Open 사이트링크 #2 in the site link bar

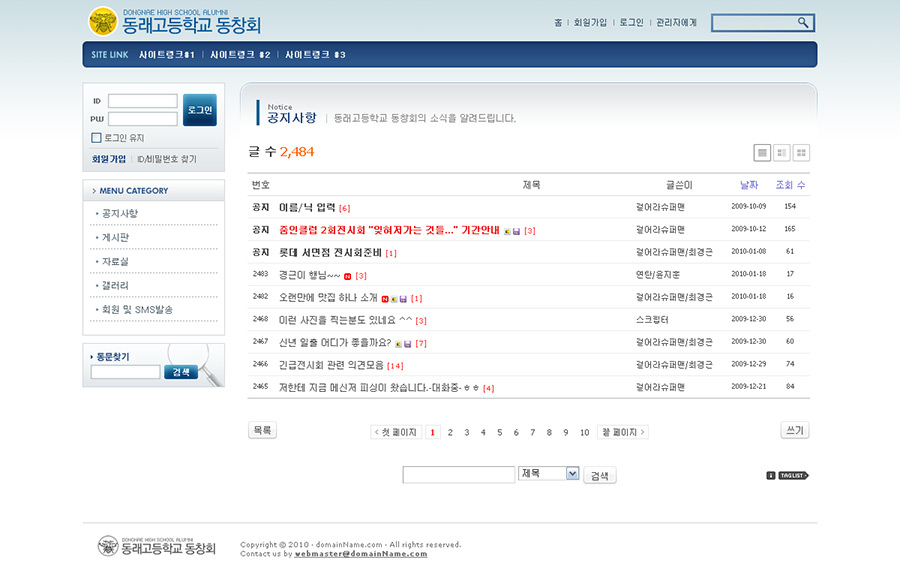[240, 54]
